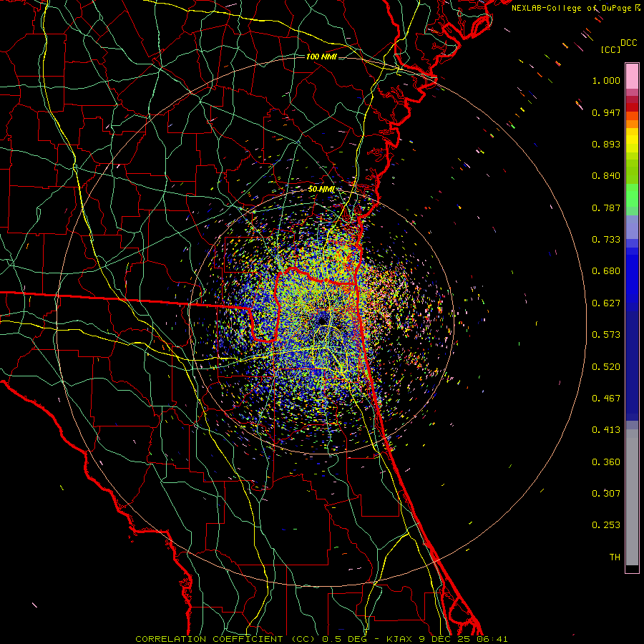Viewport: 644px width, 644px height.
Task: Click the 0.307 legend value
Action: 606,494
